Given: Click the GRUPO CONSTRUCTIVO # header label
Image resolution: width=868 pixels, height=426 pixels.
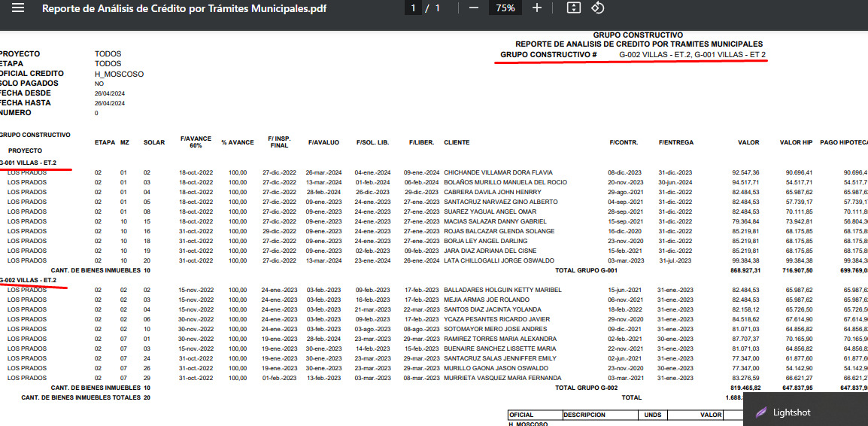Looking at the screenshot, I should [548, 55].
